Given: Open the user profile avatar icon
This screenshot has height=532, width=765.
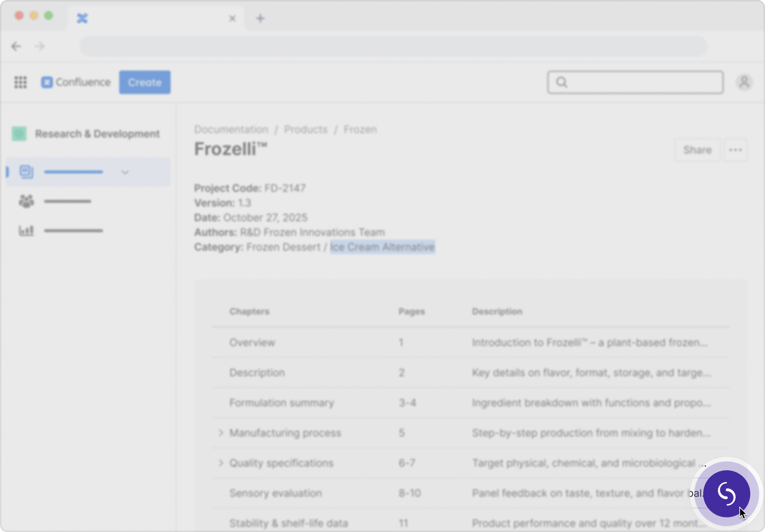Looking at the screenshot, I should click(744, 82).
